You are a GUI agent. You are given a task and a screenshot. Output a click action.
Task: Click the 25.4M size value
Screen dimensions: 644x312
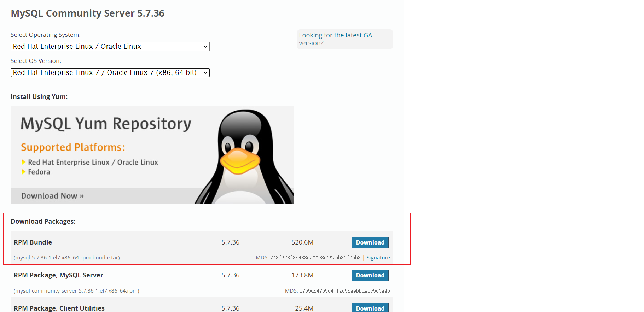click(304, 308)
